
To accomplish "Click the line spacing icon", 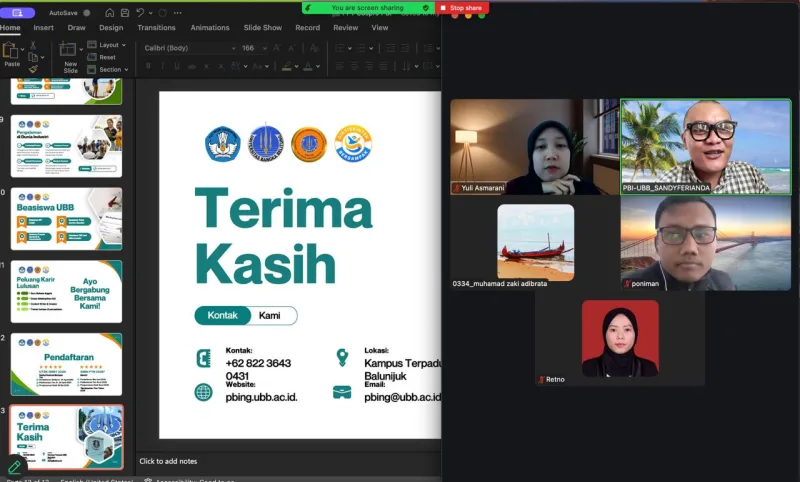I will click(428, 48).
